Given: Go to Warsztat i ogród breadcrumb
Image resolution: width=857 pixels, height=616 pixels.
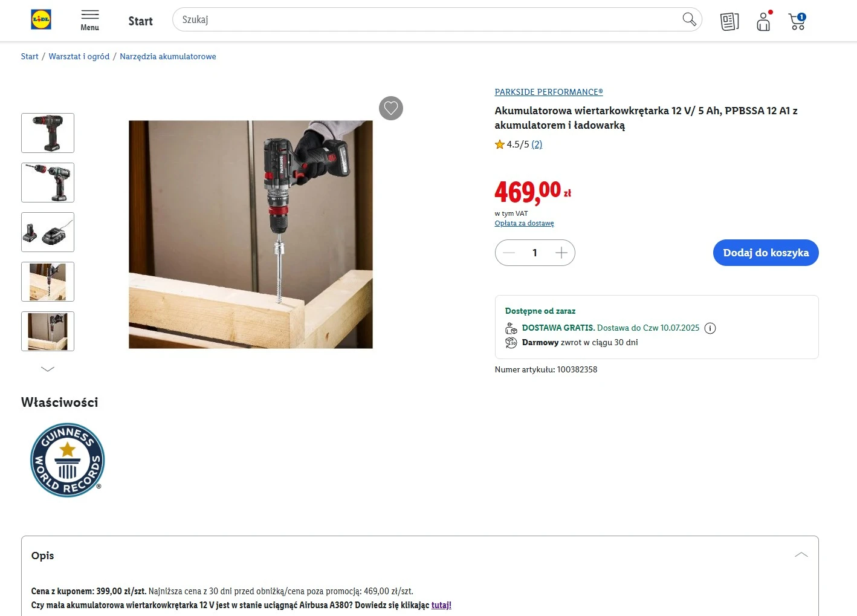Looking at the screenshot, I should 79,56.
